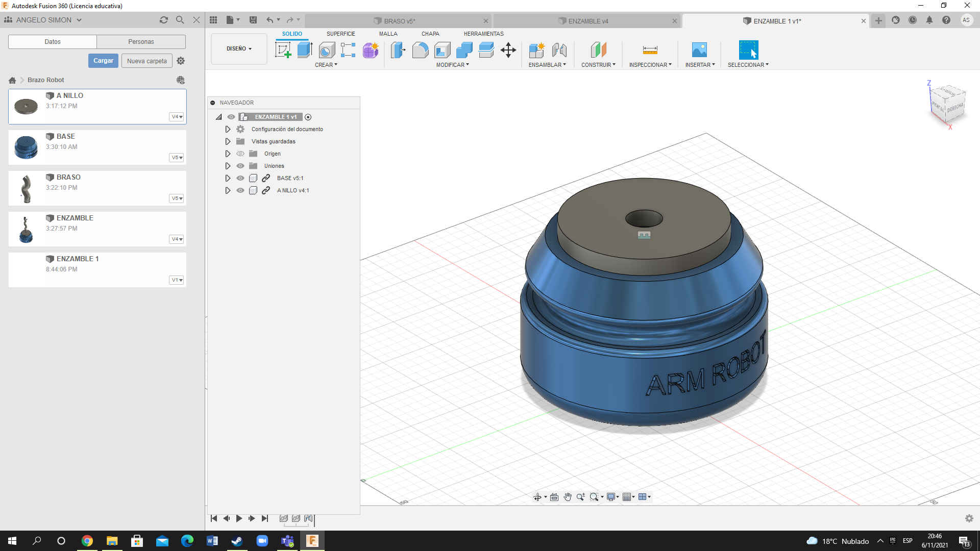Hide the Uniones folder
The height and width of the screenshot is (551, 980).
pos(240,166)
